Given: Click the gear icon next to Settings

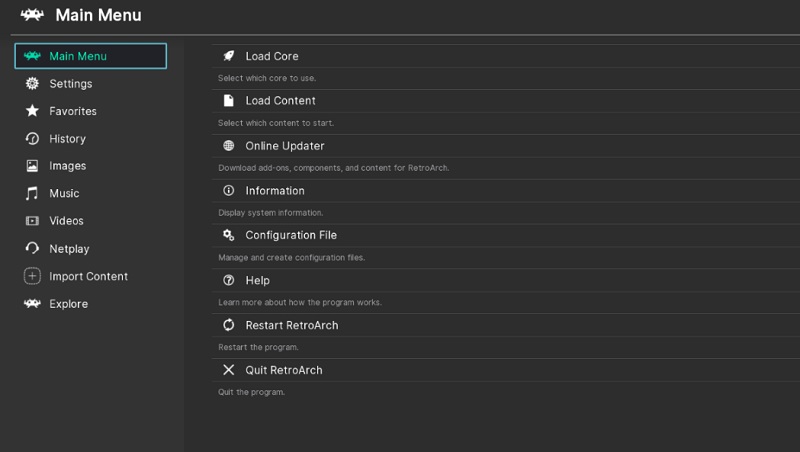Looking at the screenshot, I should (x=32, y=84).
